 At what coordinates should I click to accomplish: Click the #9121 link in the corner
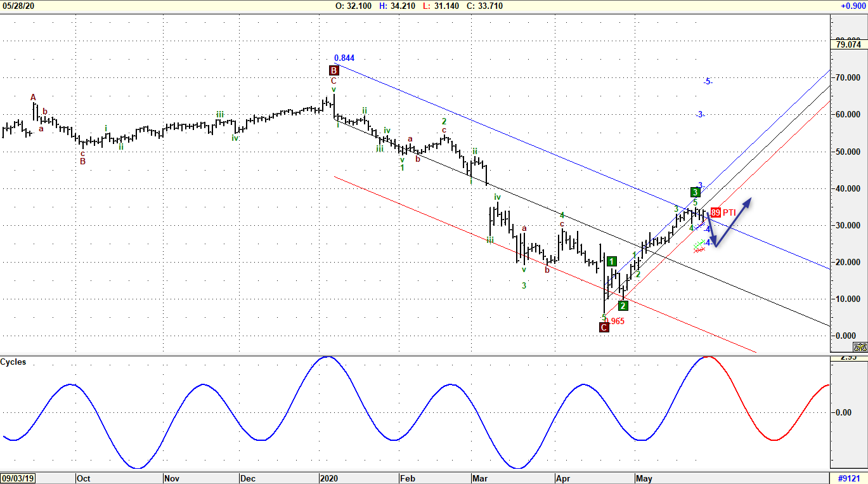tap(848, 478)
